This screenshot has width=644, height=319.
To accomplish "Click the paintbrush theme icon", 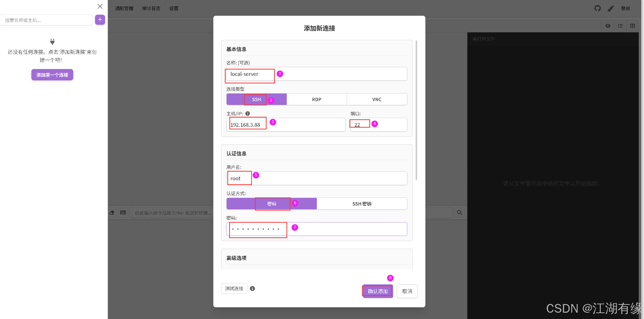I will (x=611, y=8).
